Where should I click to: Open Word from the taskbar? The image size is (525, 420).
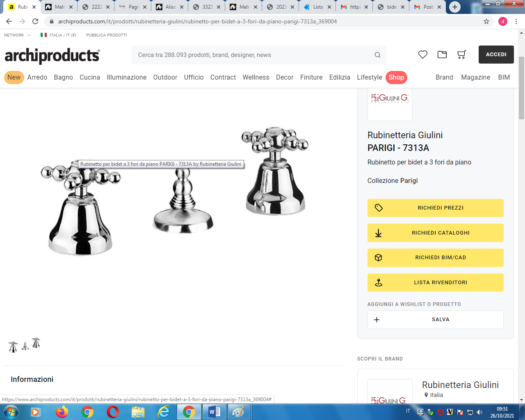point(215,412)
